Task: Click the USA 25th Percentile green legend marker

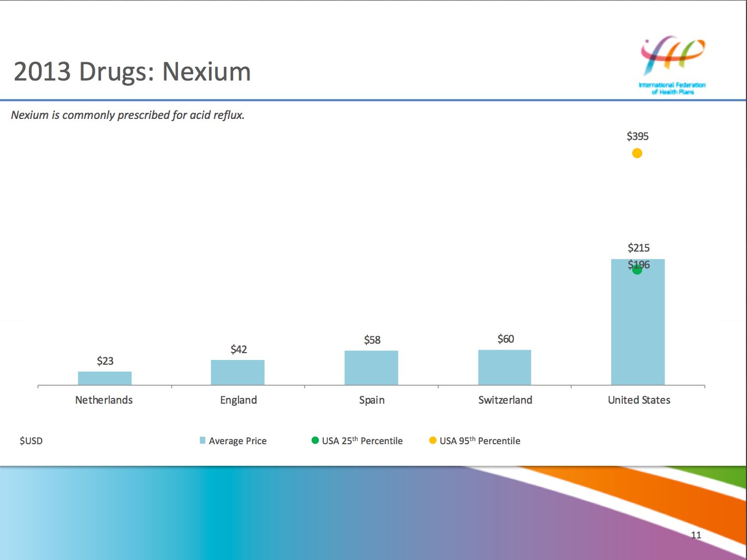Action: coord(315,440)
